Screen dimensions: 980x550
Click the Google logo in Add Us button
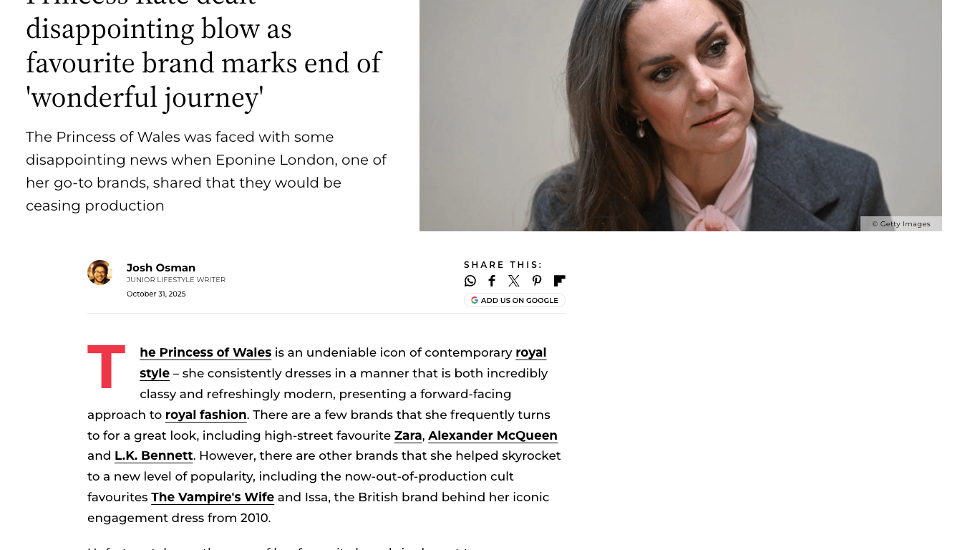[x=475, y=300]
